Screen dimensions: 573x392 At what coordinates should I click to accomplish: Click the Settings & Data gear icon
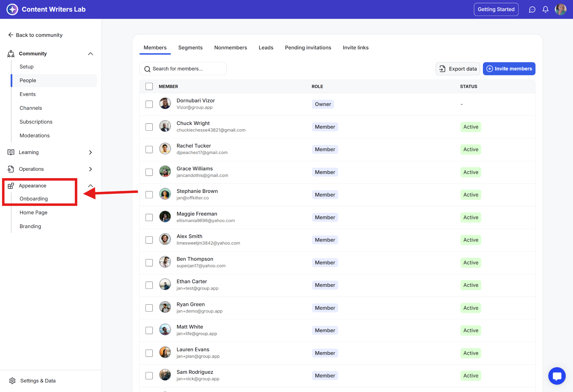(x=12, y=381)
